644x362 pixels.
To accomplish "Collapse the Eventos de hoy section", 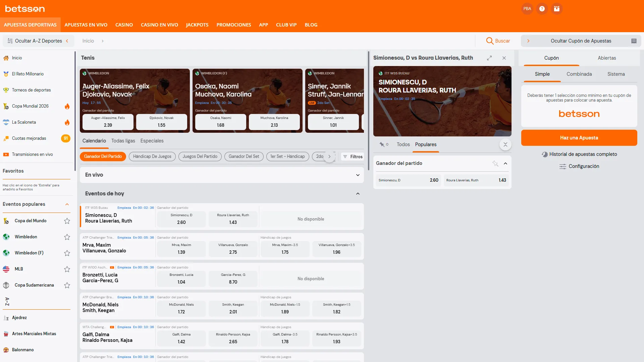I will click(x=358, y=194).
